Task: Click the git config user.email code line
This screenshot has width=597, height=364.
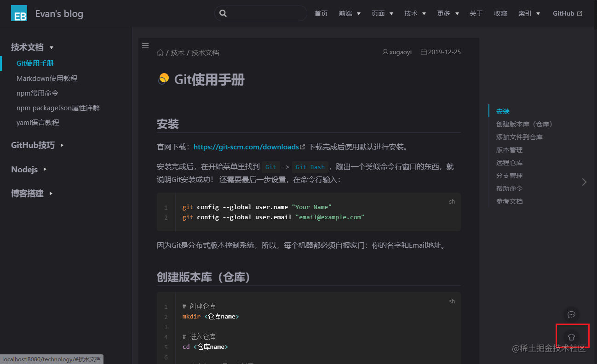Action: point(273,217)
